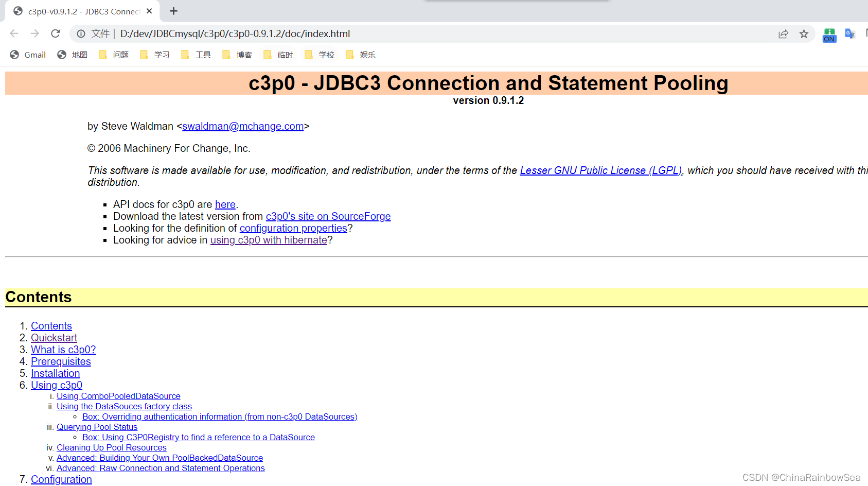
Task: Open using c3p0 with hibernate link
Action: tap(269, 240)
